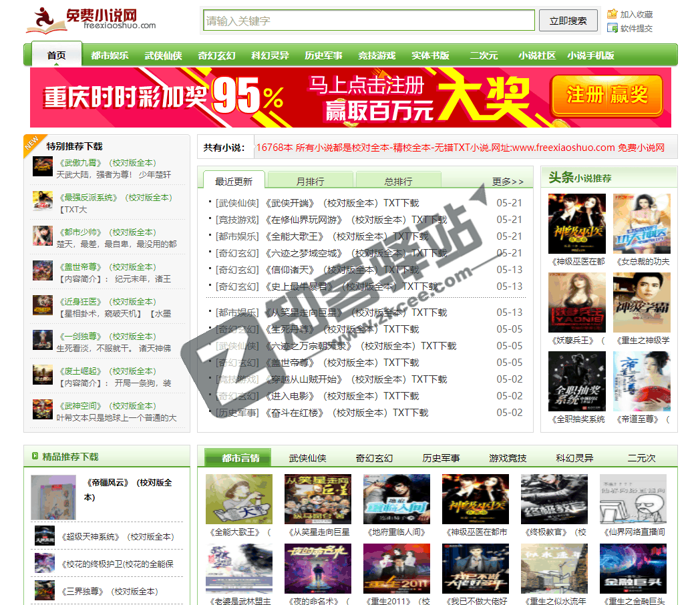Open the 武侠仙侠 navigation menu
Image resolution: width=700 pixels, height=605 pixels.
coord(162,55)
